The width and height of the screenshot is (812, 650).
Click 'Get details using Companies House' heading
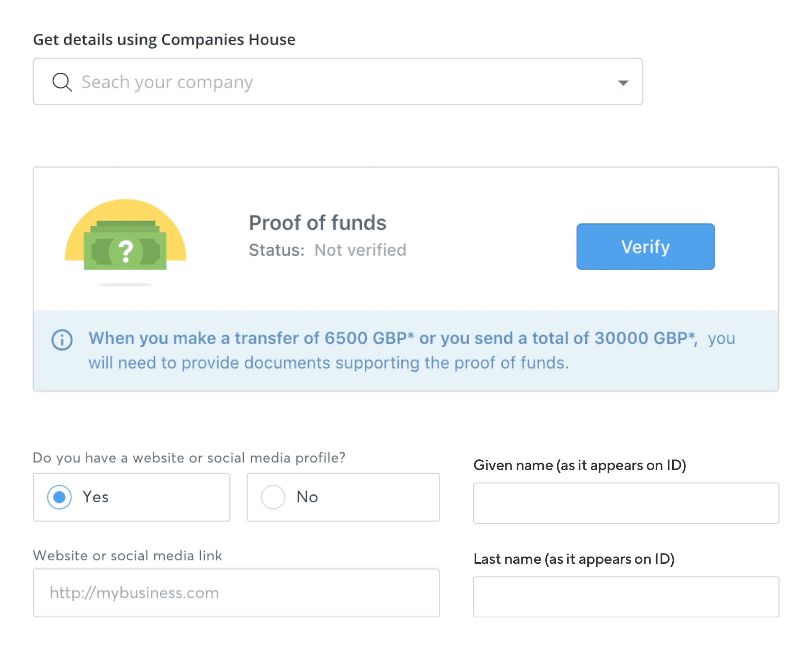click(x=164, y=39)
